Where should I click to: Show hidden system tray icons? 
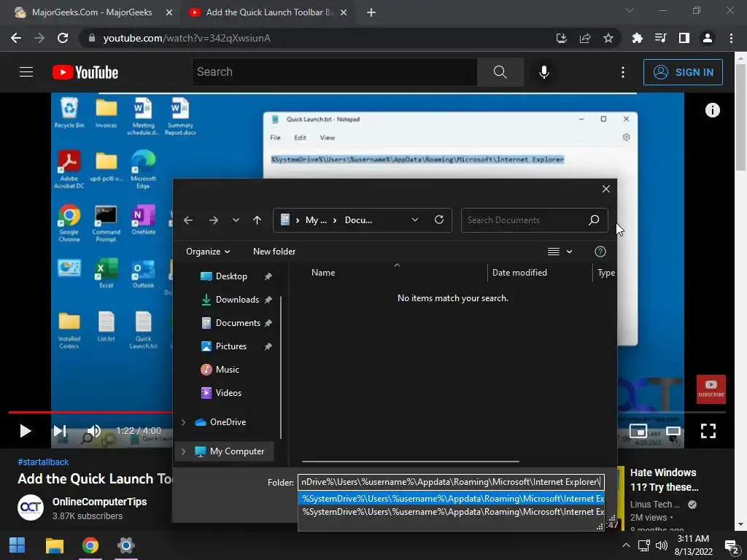pyautogui.click(x=626, y=545)
